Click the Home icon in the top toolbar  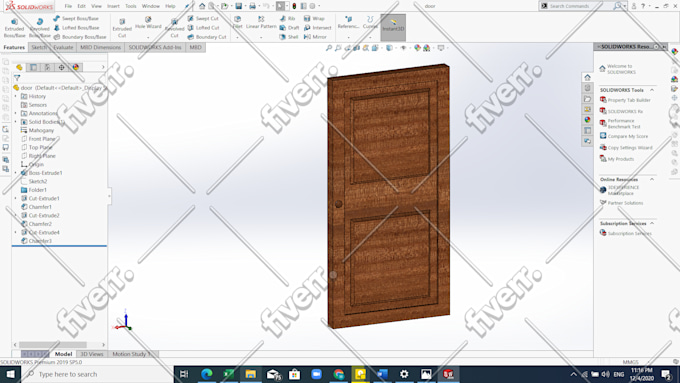point(202,6)
